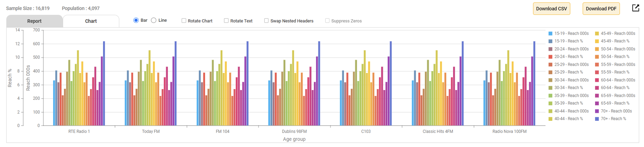Click the Classic Hits 4FM axis label

pyautogui.click(x=438, y=131)
